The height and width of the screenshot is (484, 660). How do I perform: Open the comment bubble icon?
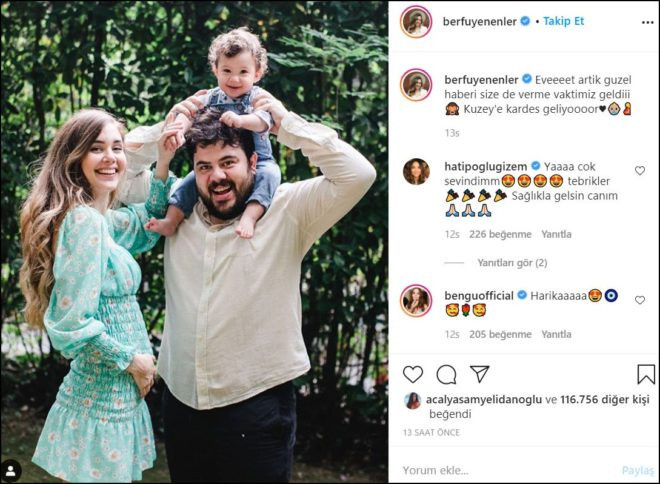click(x=446, y=374)
